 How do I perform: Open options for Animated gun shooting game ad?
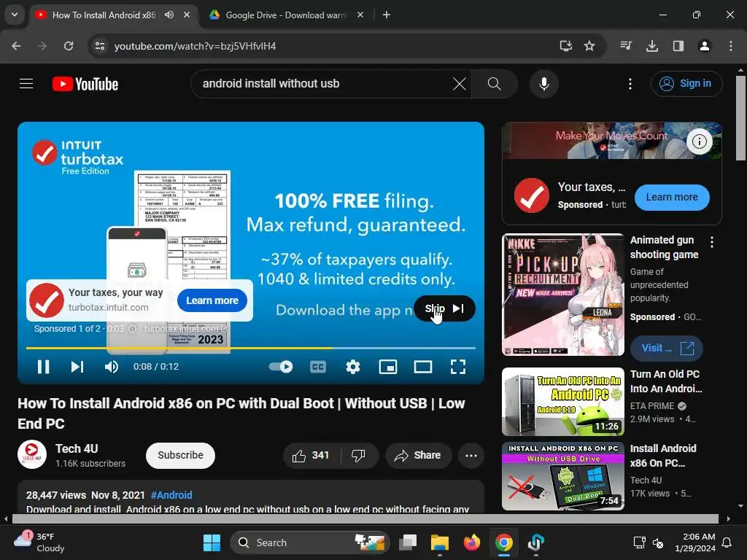click(x=712, y=242)
